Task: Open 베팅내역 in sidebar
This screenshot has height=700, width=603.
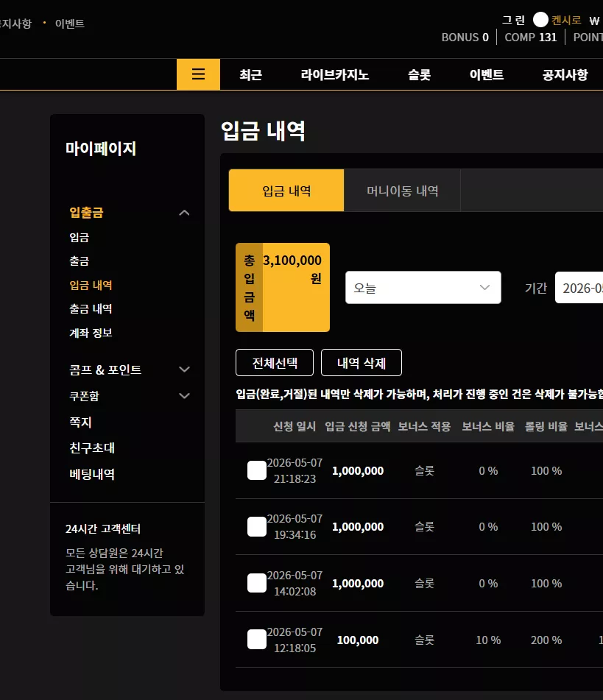Action: 92,474
